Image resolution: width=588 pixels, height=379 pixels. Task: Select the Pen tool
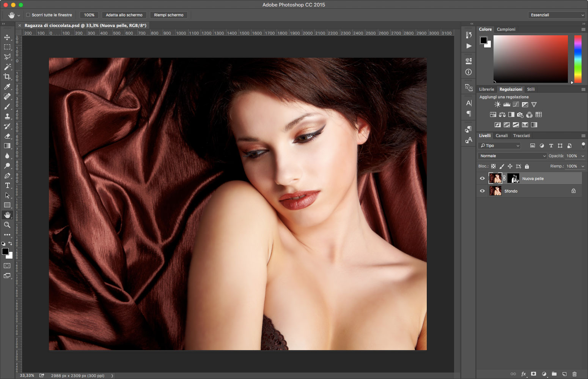(x=7, y=175)
